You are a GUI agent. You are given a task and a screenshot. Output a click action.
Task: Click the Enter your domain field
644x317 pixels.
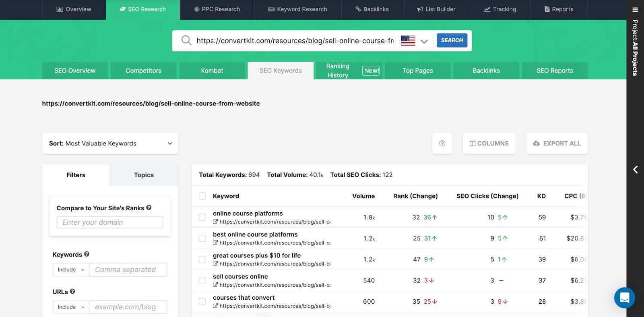click(110, 222)
